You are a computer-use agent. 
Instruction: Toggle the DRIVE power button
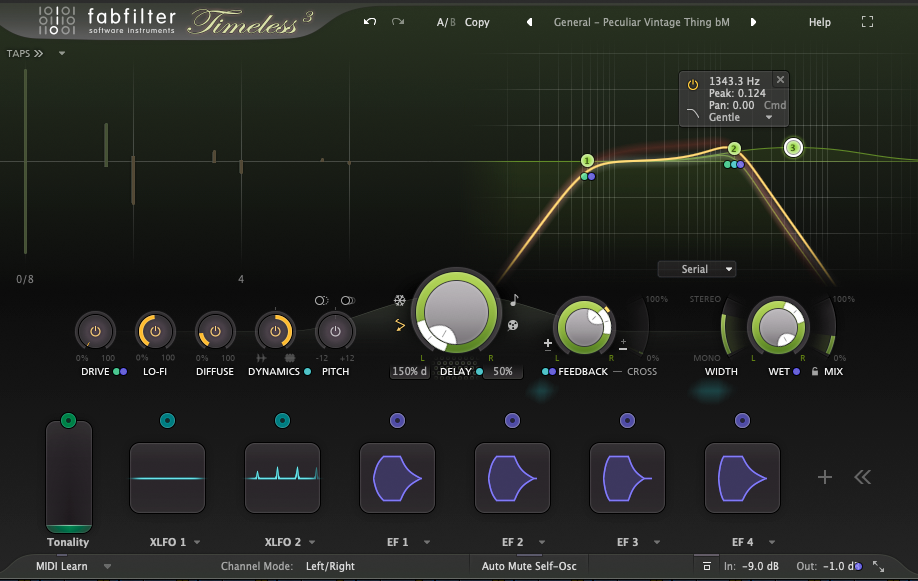coord(95,331)
